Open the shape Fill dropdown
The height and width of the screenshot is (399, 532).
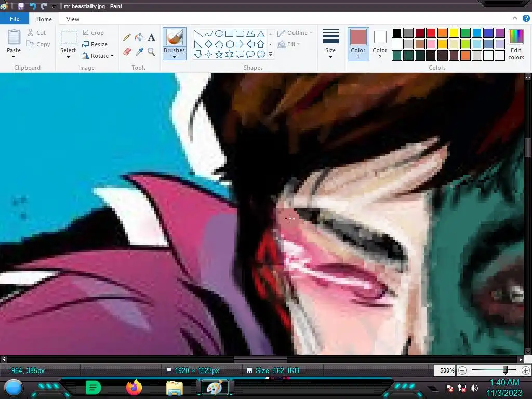click(289, 44)
